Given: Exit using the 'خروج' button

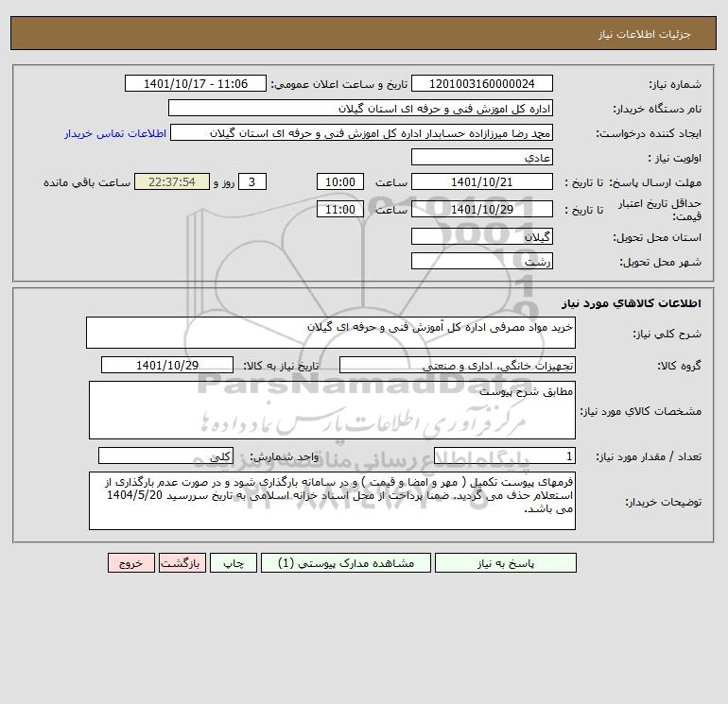Looking at the screenshot, I should 130,563.
